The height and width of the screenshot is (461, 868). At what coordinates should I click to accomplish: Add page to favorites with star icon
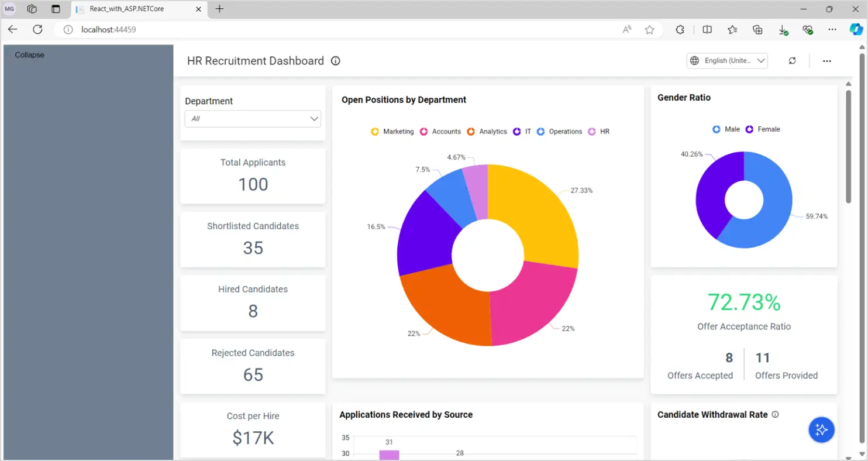tap(649, 29)
